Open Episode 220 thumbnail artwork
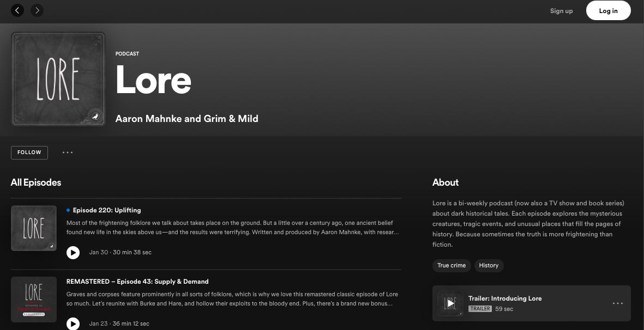 (x=34, y=228)
